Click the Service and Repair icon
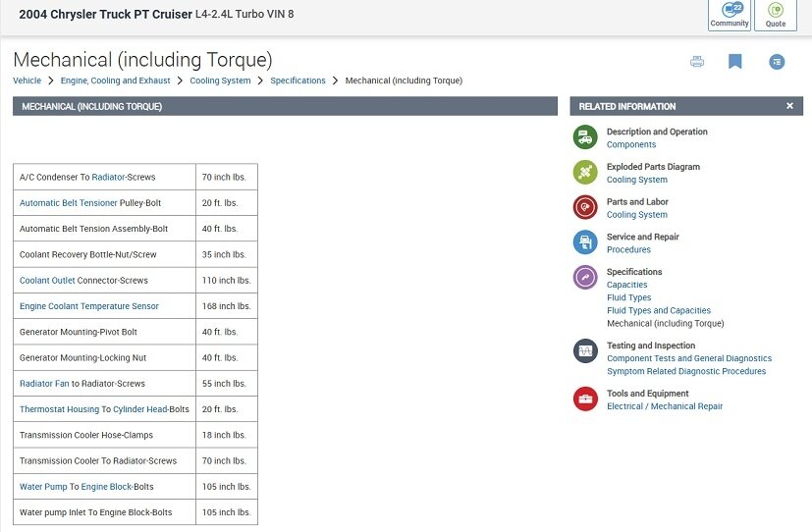Viewport: 812px width, 532px height. [585, 242]
